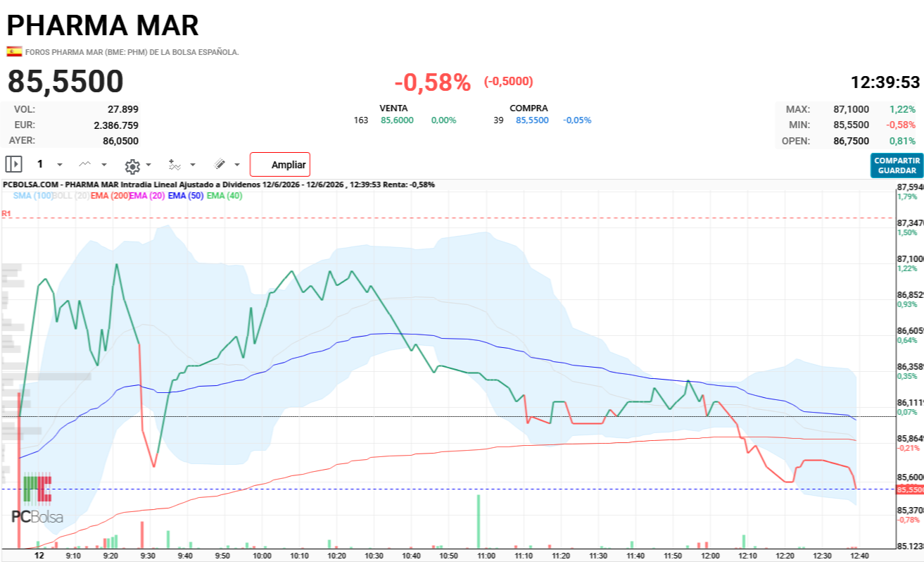924x562 pixels.
Task: Click the R1 resistance label
Action: pos(6,213)
